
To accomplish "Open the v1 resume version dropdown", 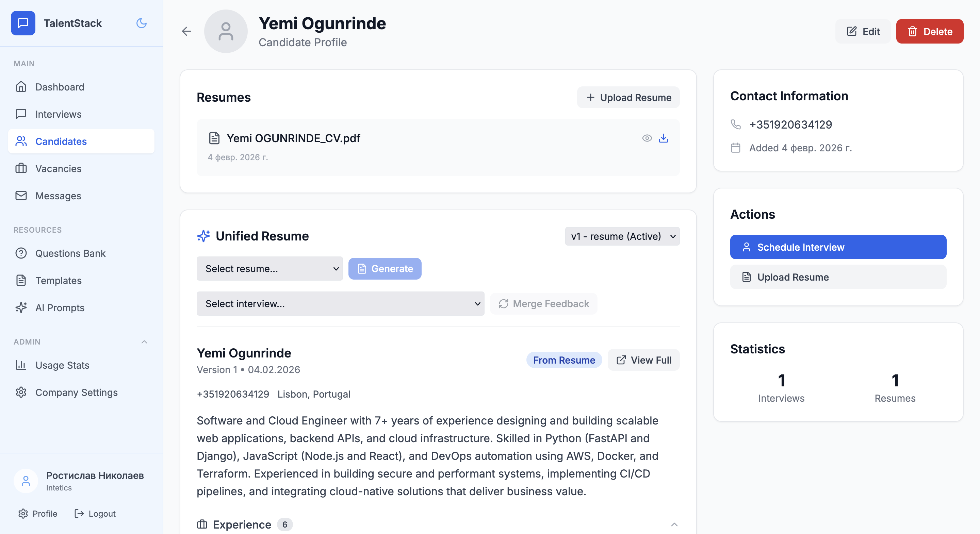I will tap(622, 236).
